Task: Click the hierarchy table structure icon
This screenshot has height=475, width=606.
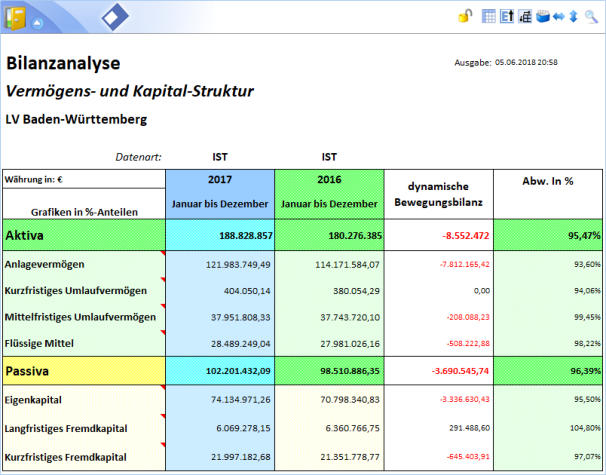Action: click(524, 16)
